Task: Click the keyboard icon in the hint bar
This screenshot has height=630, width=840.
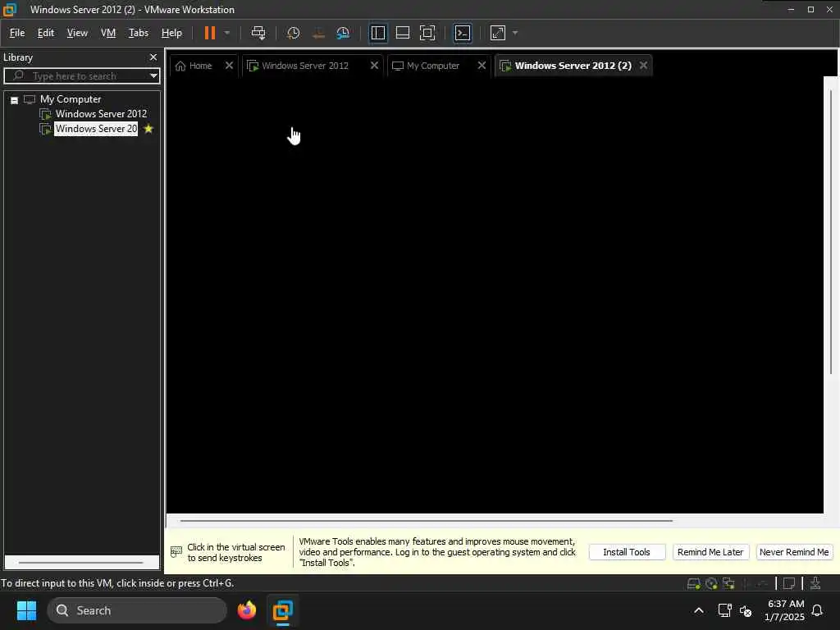Action: [x=176, y=551]
